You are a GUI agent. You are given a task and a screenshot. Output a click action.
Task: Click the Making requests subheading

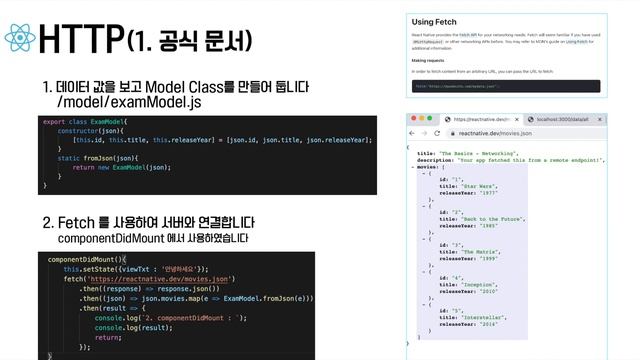[428, 60]
